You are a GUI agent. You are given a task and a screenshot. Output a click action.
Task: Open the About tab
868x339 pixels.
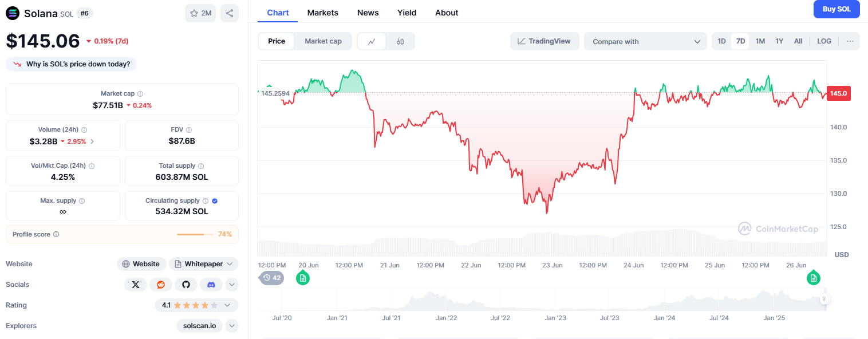tap(447, 13)
